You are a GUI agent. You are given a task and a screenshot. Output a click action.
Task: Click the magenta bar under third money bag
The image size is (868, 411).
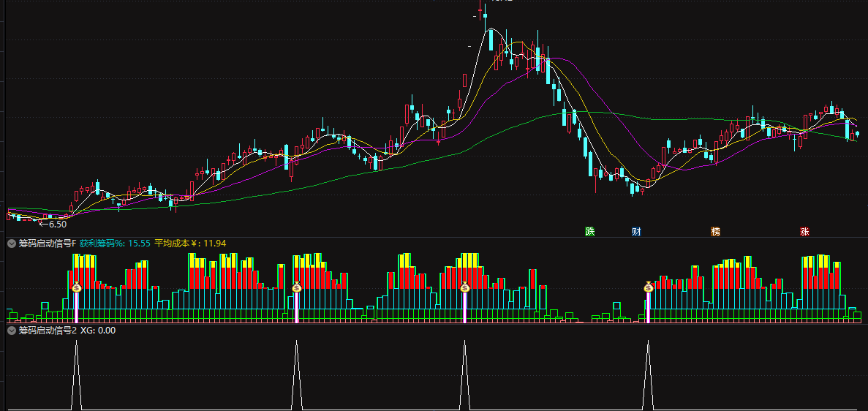464,307
